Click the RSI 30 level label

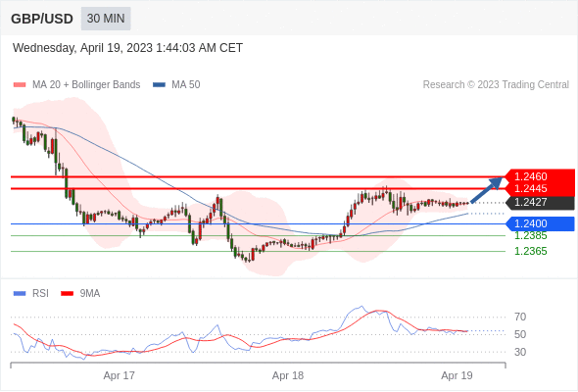[520, 352]
